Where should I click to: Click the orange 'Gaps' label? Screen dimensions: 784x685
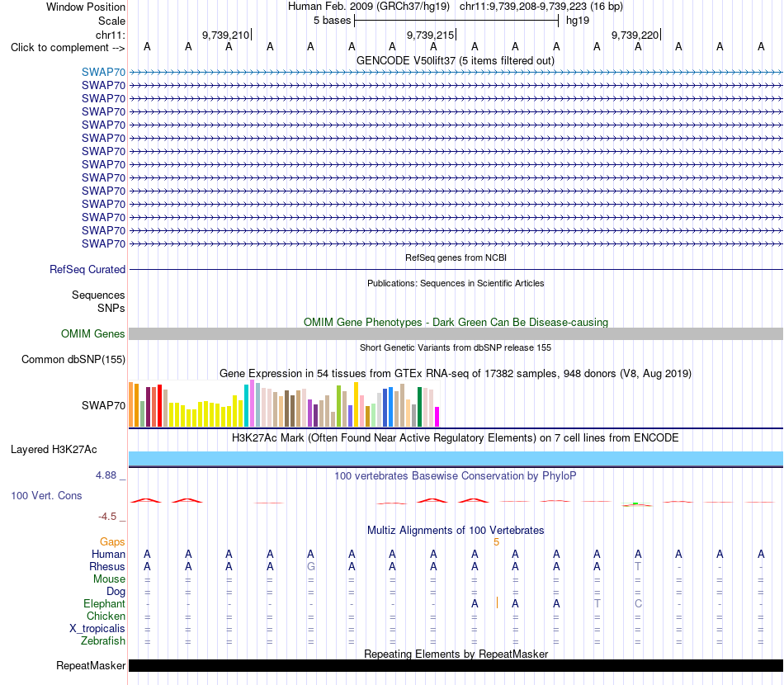point(112,542)
